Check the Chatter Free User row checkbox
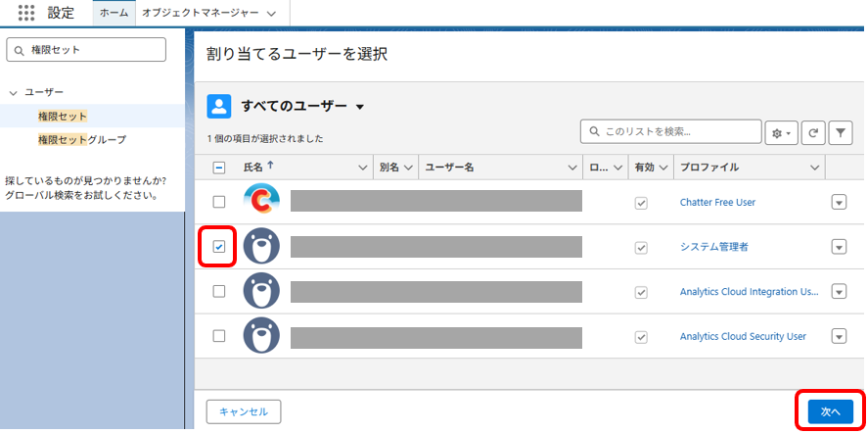This screenshot has width=868, height=434. tap(219, 202)
